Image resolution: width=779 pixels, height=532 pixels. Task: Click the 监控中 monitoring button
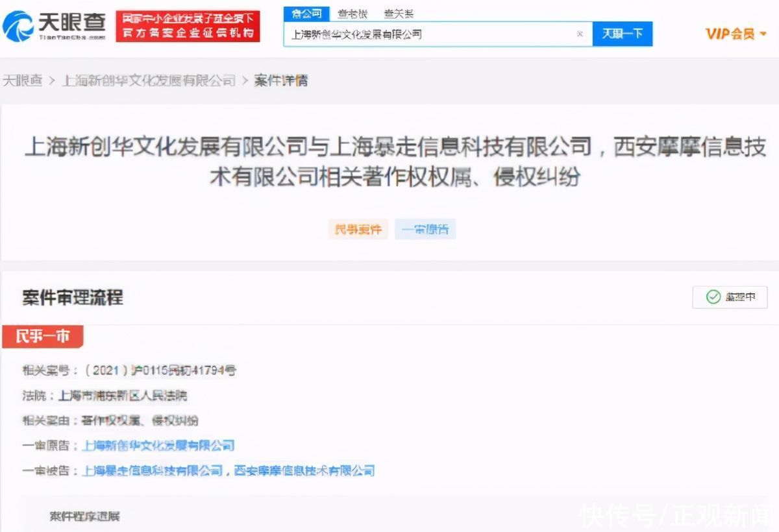coord(730,296)
